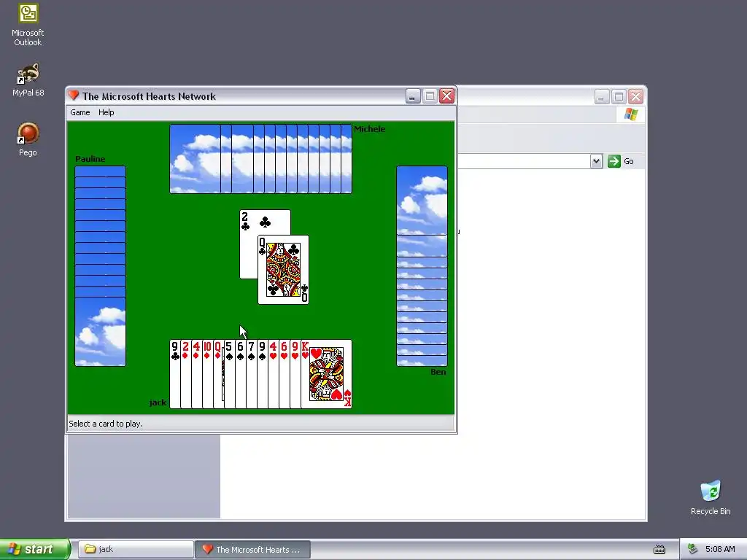The width and height of the screenshot is (747, 560).
Task: Click the keyboard icon on the taskbar
Action: [659, 550]
